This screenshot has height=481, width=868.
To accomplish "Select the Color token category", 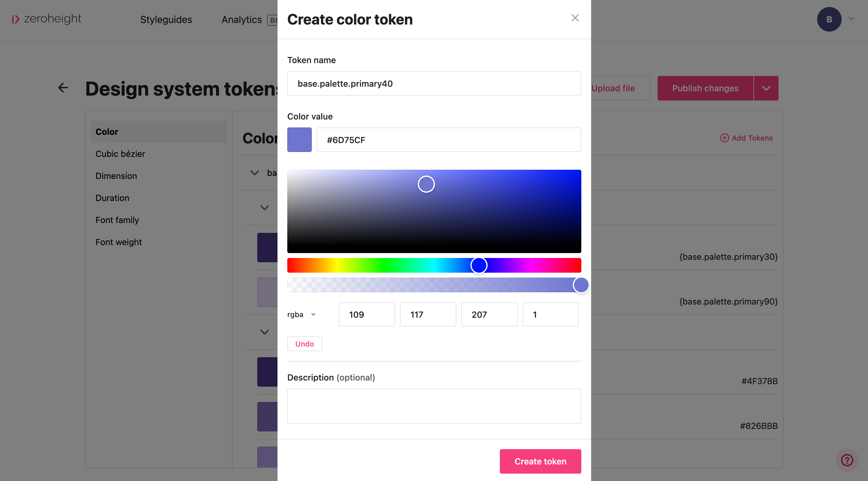I will coord(159,131).
